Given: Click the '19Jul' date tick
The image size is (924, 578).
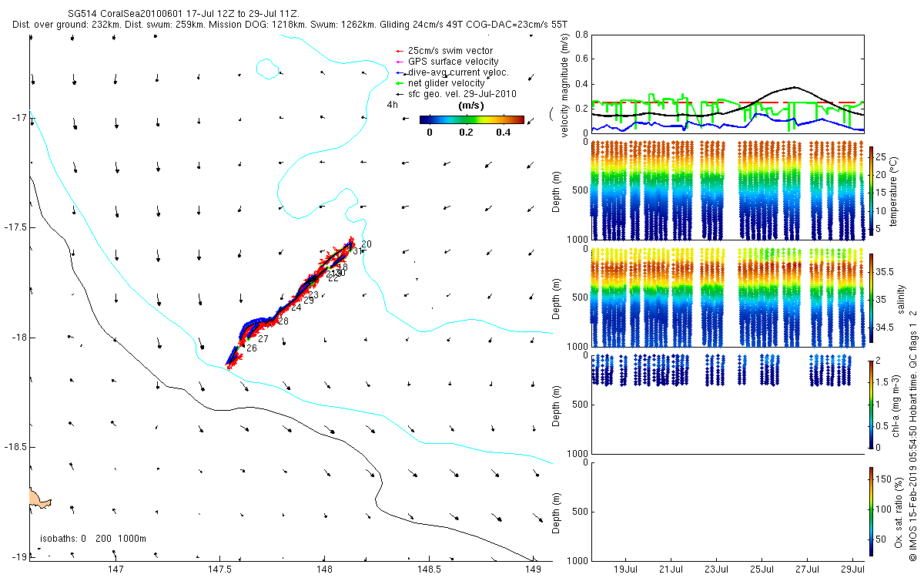Looking at the screenshot, I should coord(624,570).
